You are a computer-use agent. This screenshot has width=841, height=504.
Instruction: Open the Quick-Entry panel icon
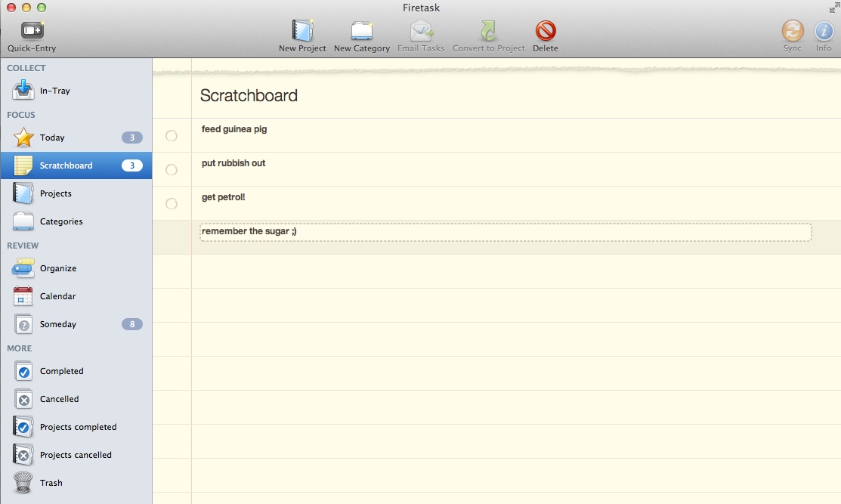(x=32, y=31)
